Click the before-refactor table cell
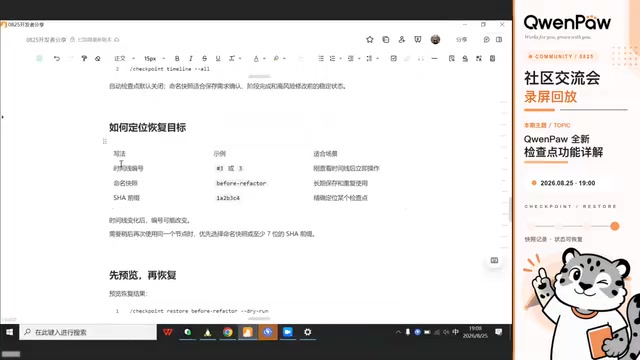Screen dimensions: 640x360 click(241, 183)
